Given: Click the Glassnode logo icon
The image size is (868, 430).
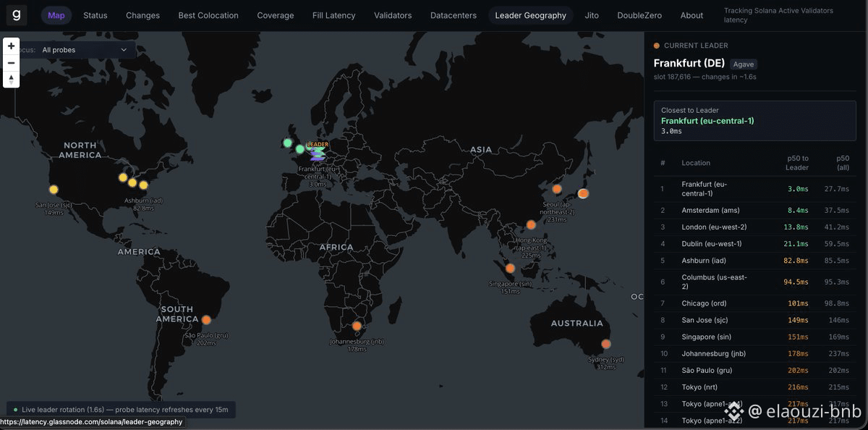Looking at the screenshot, I should pyautogui.click(x=16, y=14).
